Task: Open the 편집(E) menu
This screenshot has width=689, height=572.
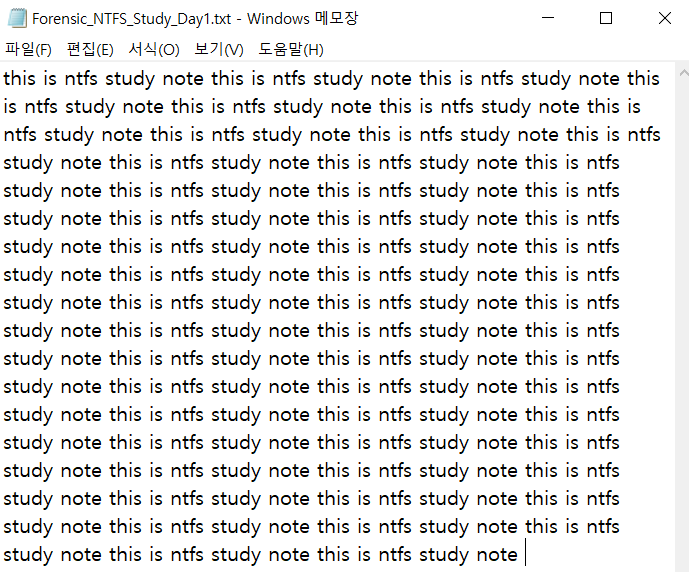Action: pos(90,49)
